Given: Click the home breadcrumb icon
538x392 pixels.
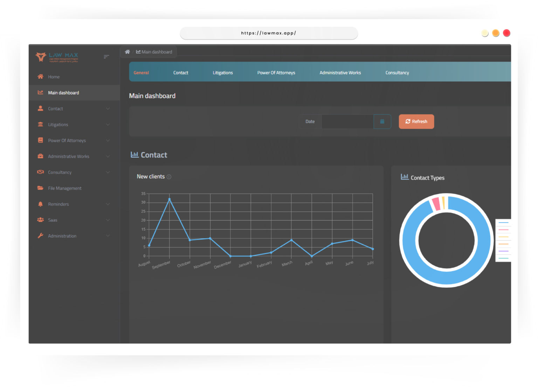Looking at the screenshot, I should click(x=127, y=51).
